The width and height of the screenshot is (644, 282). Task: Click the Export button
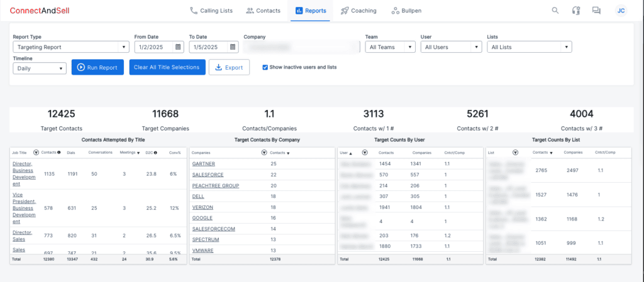pos(229,67)
